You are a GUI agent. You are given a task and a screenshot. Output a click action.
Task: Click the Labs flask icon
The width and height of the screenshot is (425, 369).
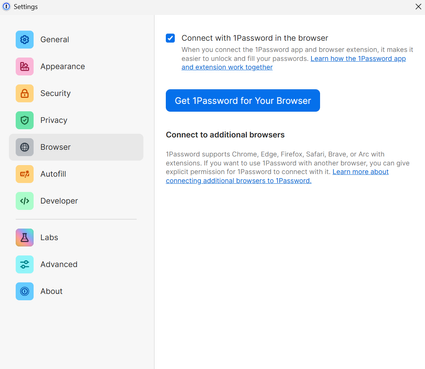24,237
